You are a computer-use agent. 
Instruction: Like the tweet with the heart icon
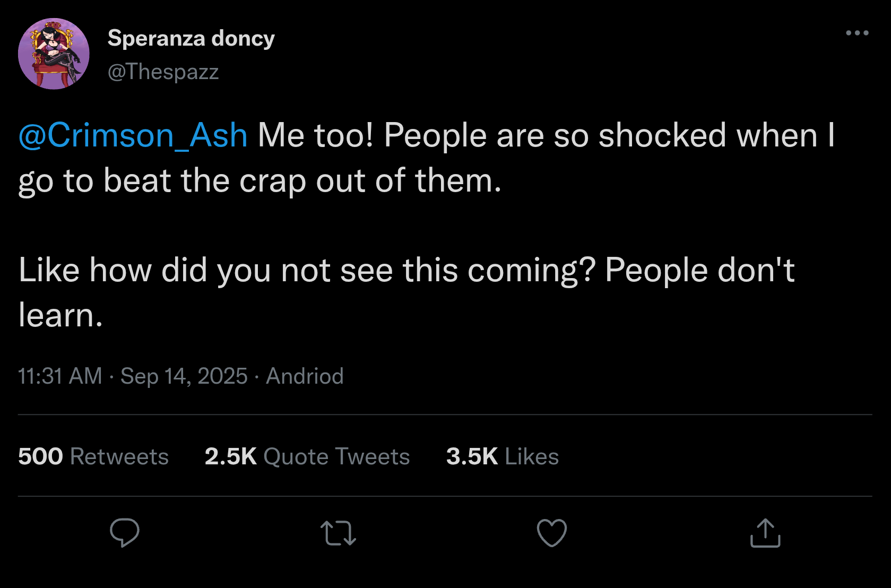[552, 533]
